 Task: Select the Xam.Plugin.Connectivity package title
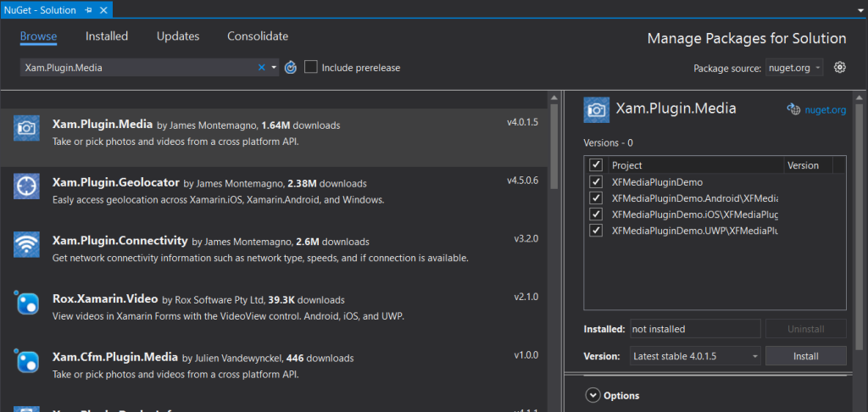pos(120,241)
